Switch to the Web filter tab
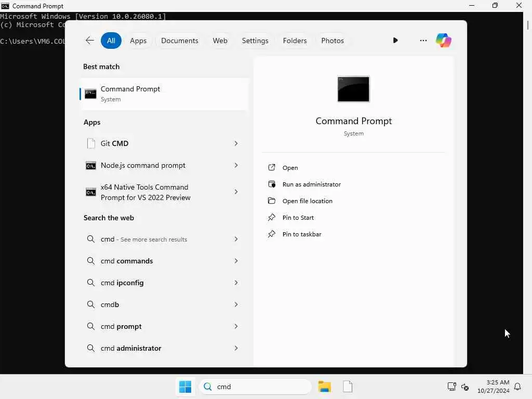This screenshot has height=399, width=532. tap(220, 41)
